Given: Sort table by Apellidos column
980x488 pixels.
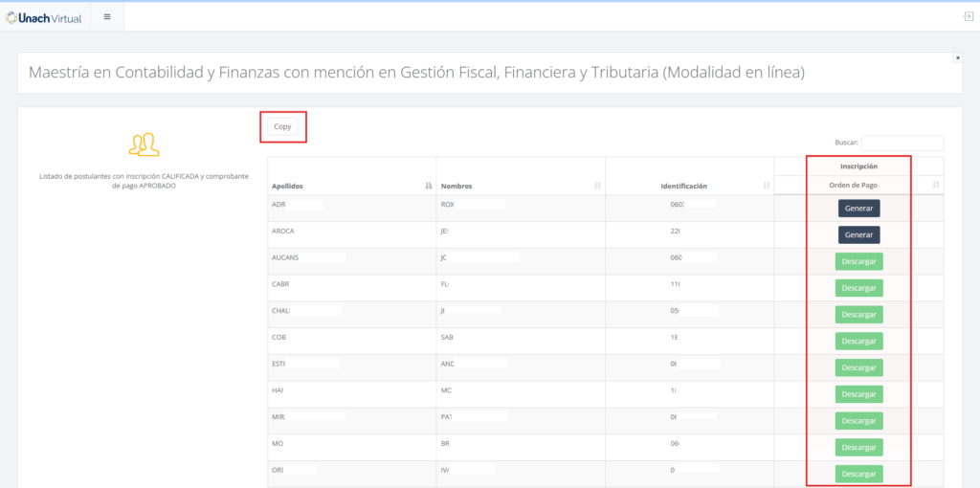Looking at the screenshot, I should [x=350, y=186].
